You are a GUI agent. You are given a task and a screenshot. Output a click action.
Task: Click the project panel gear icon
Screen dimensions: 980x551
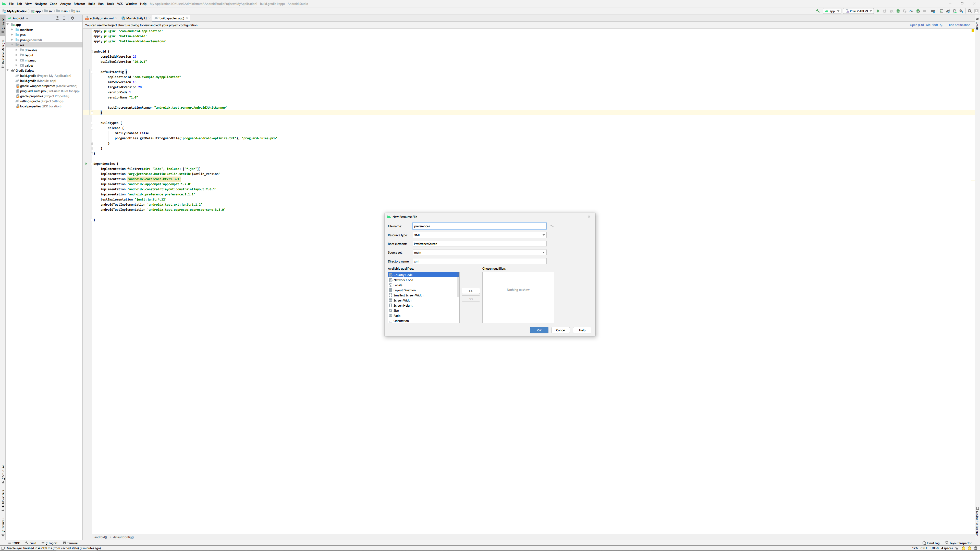(72, 18)
